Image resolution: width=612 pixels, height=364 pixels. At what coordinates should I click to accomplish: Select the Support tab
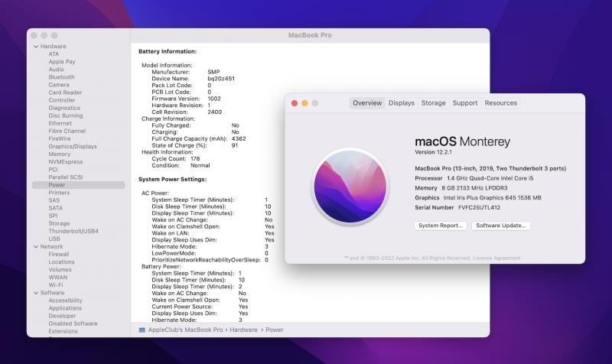(464, 103)
